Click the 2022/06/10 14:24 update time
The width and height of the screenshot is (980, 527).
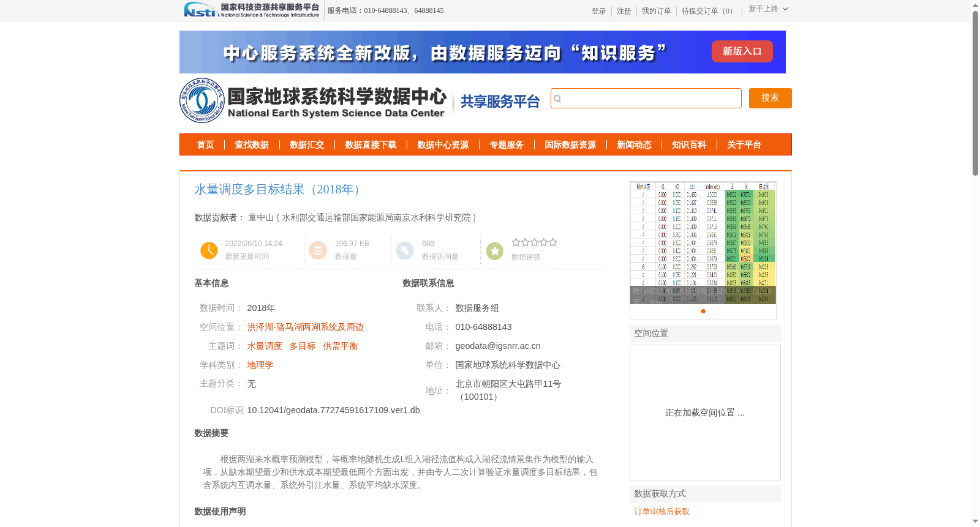point(254,244)
